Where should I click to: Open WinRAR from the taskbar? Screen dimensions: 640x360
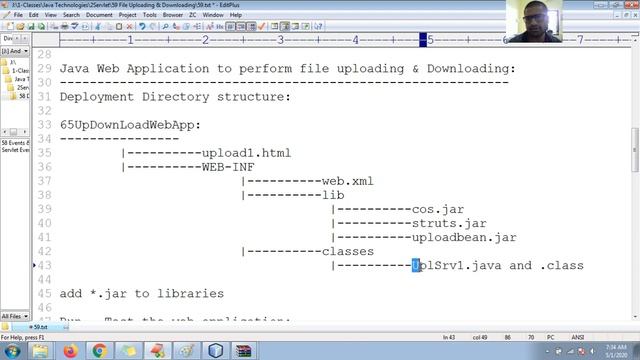[244, 351]
